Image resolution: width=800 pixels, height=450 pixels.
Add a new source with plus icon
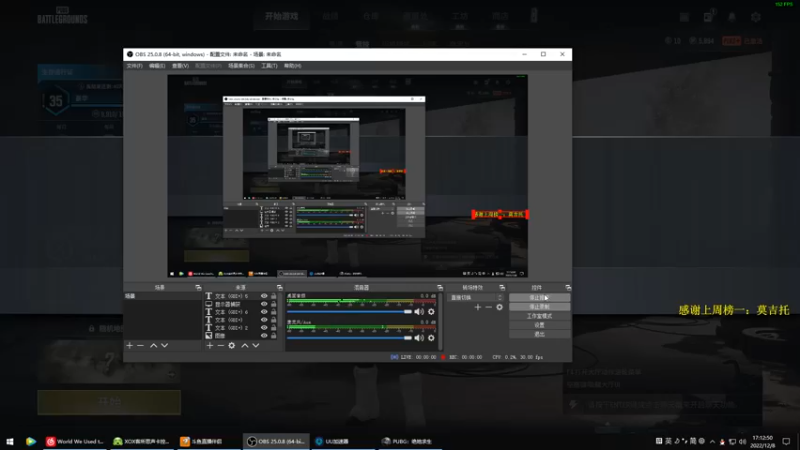tap(210, 345)
